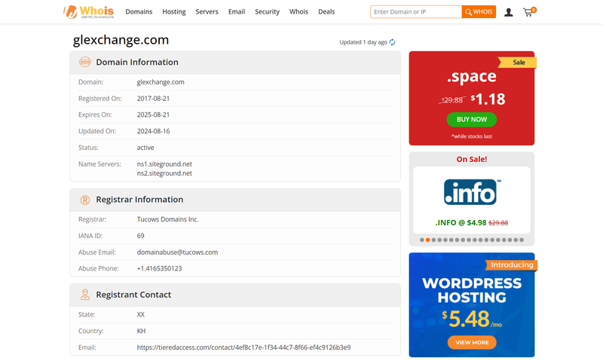Click the .info logo in sale card
Viewport: 603px width, 364px height.
[472, 192]
